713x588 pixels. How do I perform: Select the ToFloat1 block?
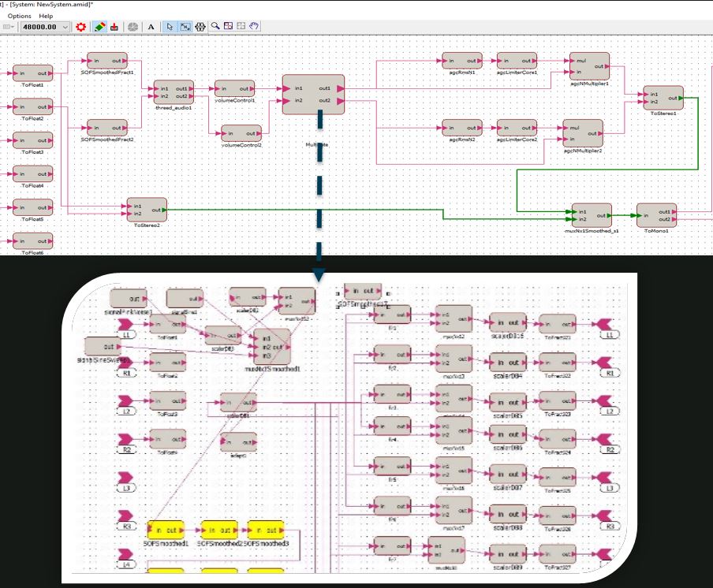(32, 73)
